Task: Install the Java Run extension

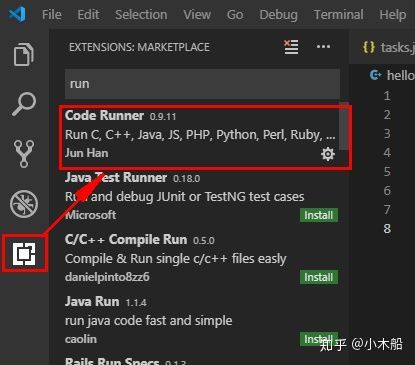Action: coord(319,339)
